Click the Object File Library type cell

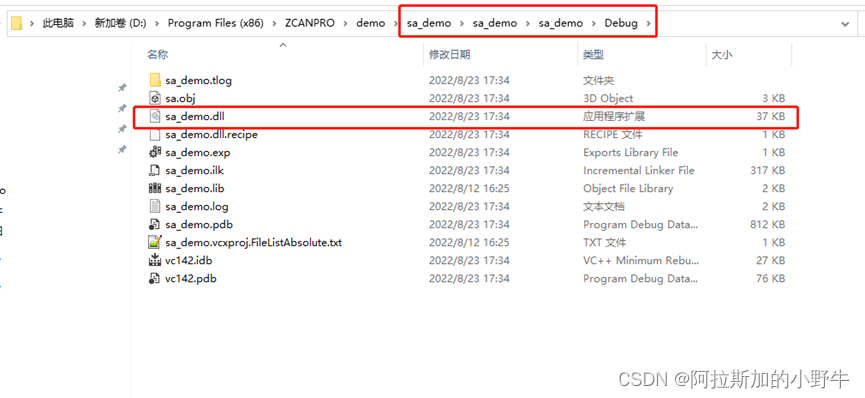click(x=628, y=189)
